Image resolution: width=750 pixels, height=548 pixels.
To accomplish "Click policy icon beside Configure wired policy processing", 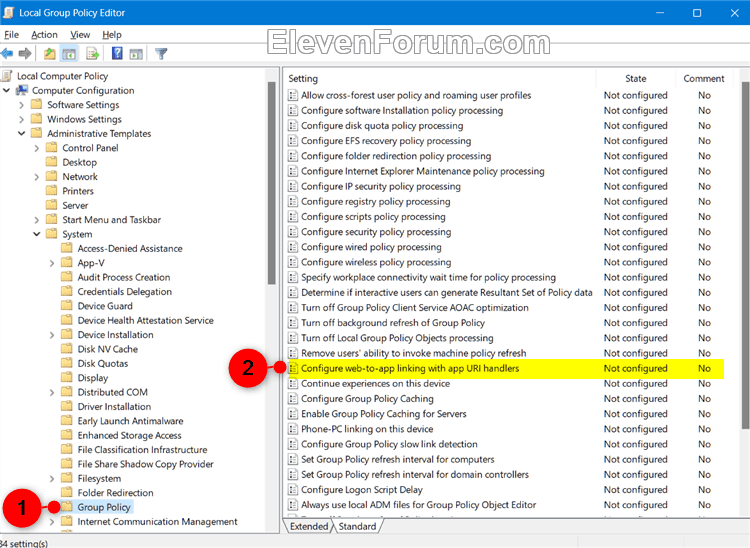I will pos(293,247).
